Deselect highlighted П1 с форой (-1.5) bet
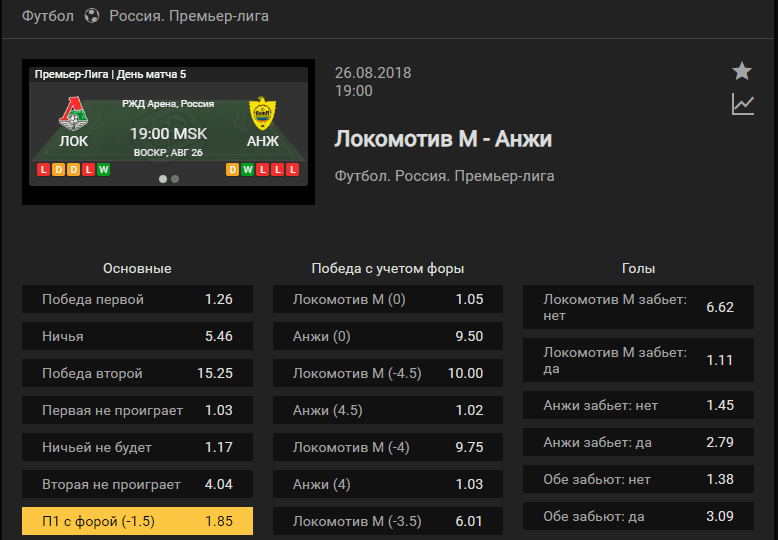778x540 pixels. pos(137,521)
